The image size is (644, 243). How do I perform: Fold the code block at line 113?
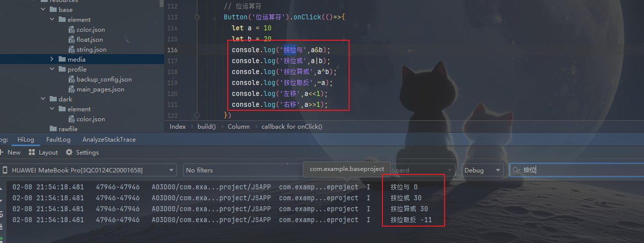click(x=197, y=17)
